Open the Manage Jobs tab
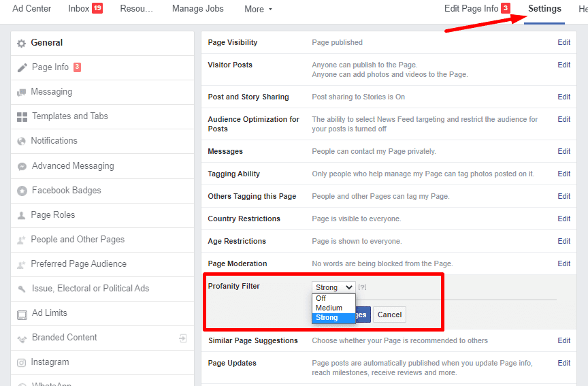This screenshot has width=588, height=386. tap(197, 9)
